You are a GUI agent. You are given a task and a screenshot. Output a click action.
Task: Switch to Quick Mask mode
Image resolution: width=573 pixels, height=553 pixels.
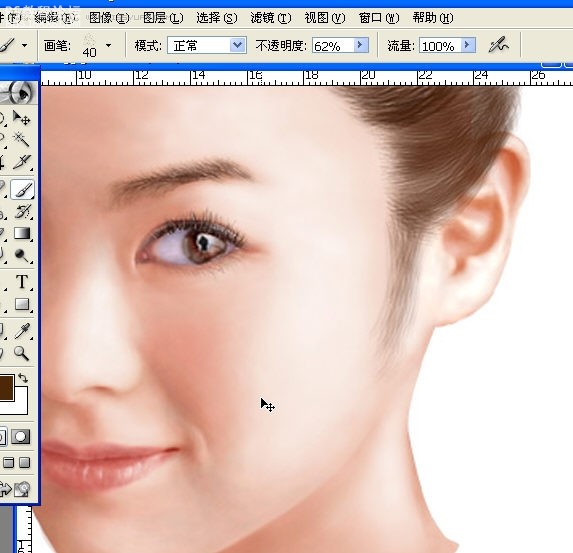point(20,437)
